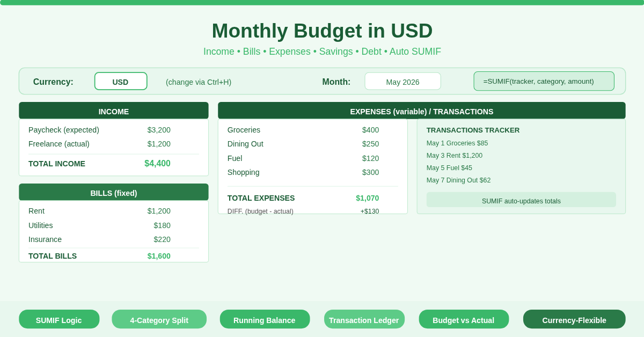
Task: Open the Bills section link
Action: pos(252,52)
